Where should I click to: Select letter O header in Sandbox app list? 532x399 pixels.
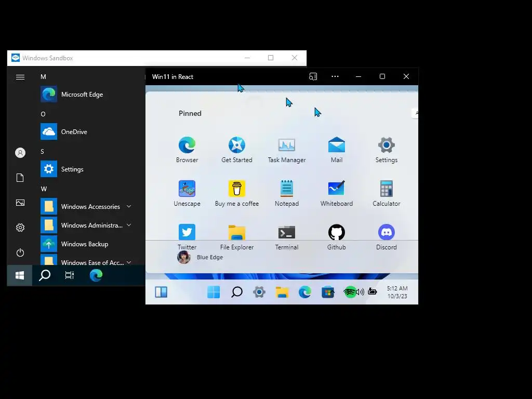tap(43, 114)
